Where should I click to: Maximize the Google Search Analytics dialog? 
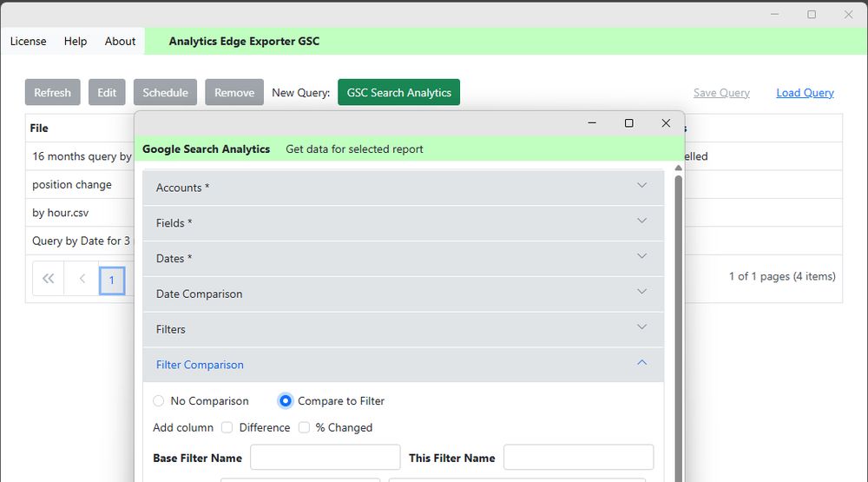pos(628,123)
